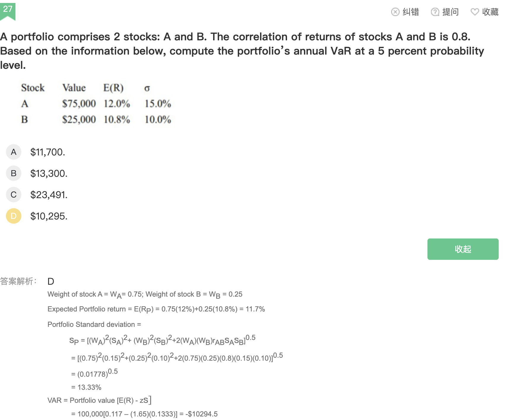
Task: Choose the $13,300 answer text
Action: (49, 174)
